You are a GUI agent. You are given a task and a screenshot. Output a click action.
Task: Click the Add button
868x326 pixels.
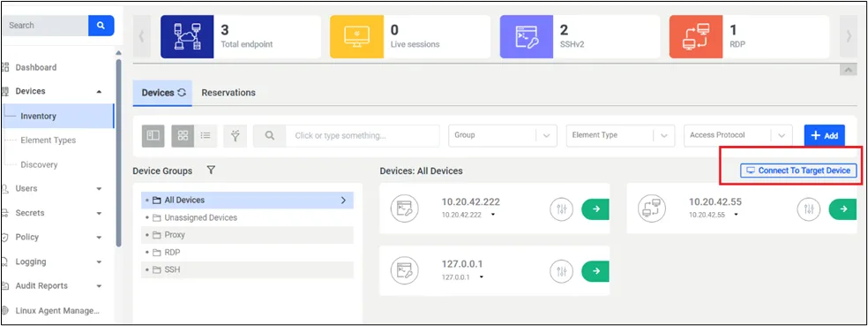(824, 135)
